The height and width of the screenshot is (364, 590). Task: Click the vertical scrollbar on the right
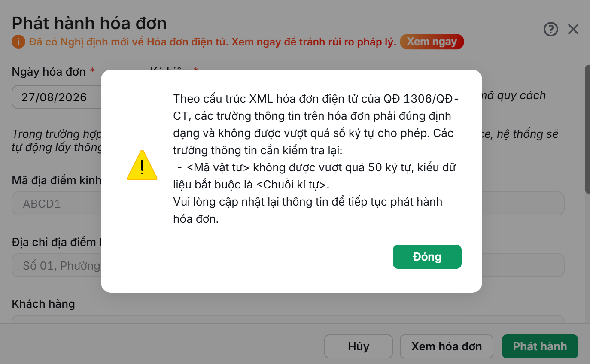click(x=587, y=129)
